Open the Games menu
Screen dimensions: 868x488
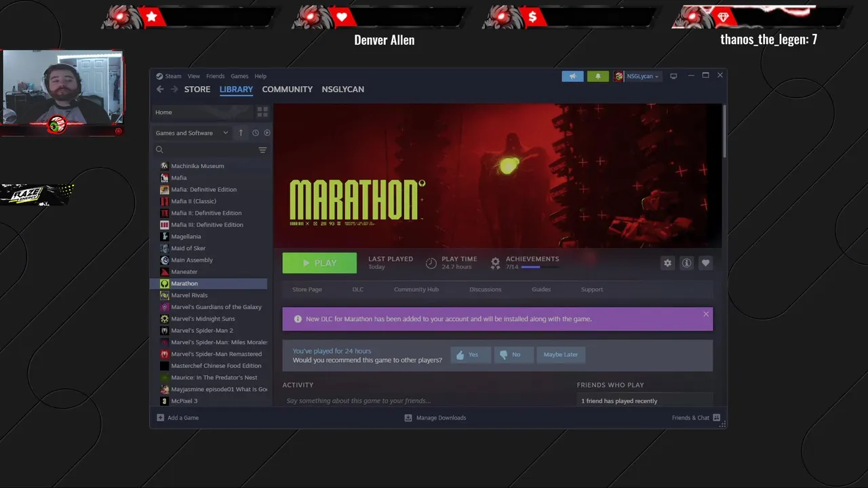tap(239, 76)
